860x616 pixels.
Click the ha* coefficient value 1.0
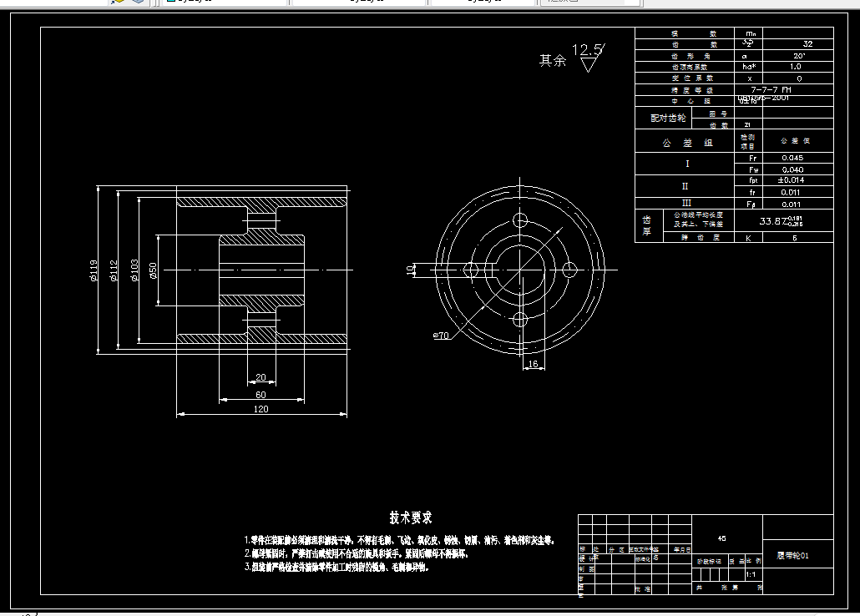(x=795, y=67)
